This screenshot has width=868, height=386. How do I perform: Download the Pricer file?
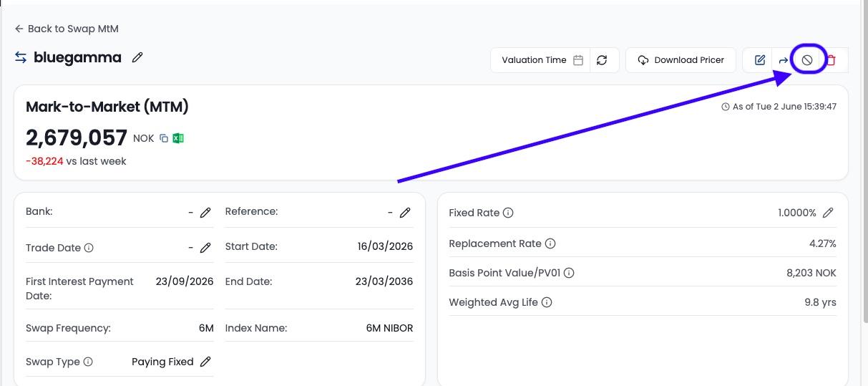681,60
